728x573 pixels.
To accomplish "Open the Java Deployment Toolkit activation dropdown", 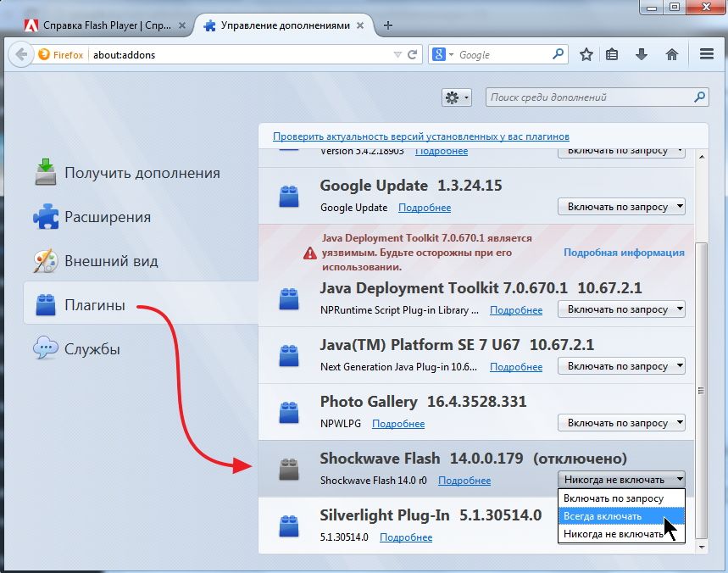I will 621,309.
